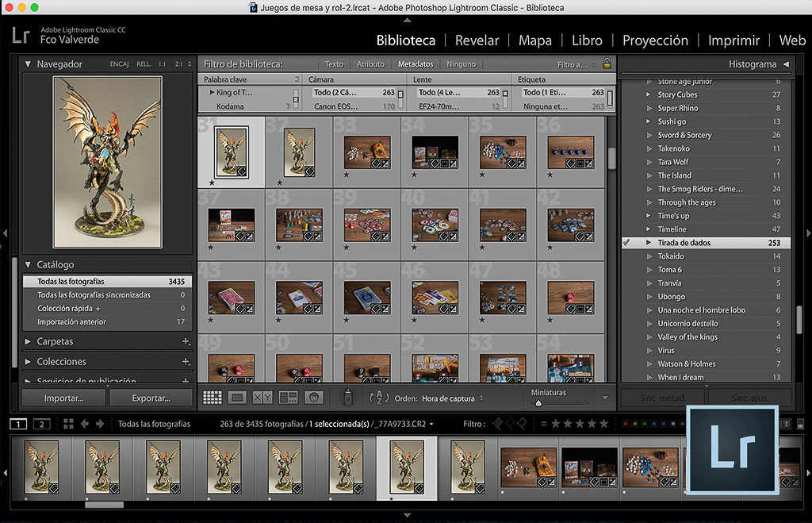Image resolution: width=812 pixels, height=523 pixels.
Task: Go back with the filmstrip left arrow
Action: [85, 424]
